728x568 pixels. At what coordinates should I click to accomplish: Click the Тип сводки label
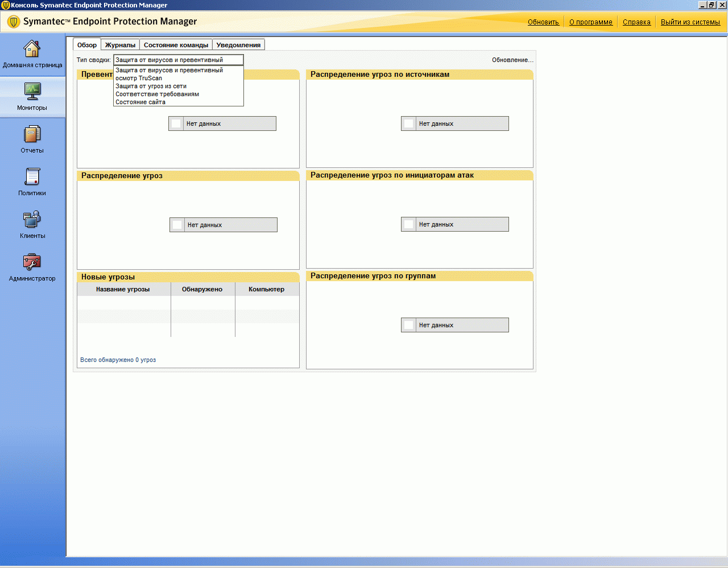click(94, 60)
